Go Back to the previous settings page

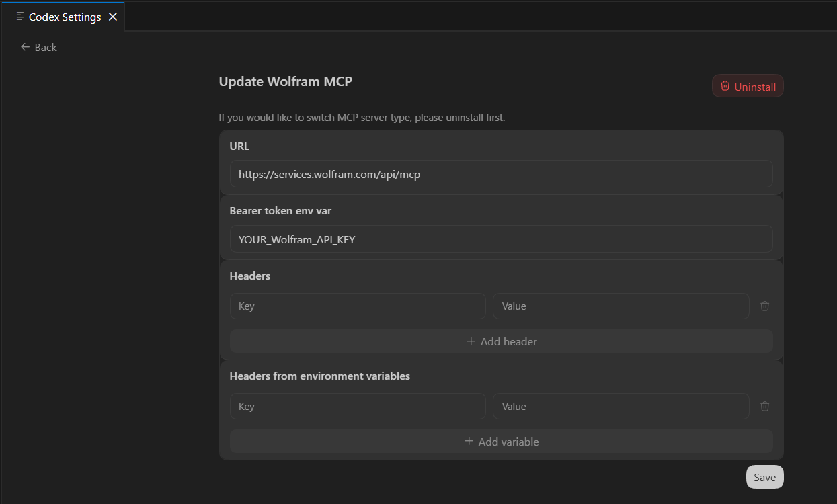[38, 47]
